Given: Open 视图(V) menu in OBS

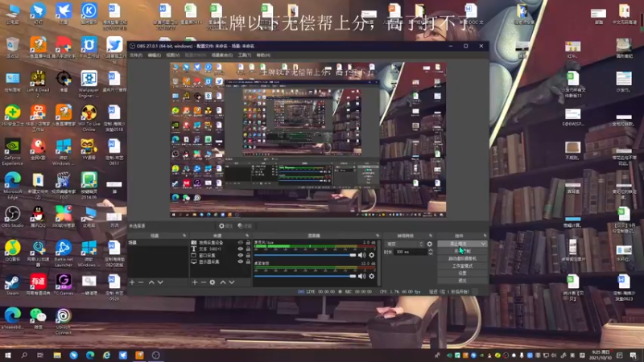Looking at the screenshot, I should coord(173,55).
